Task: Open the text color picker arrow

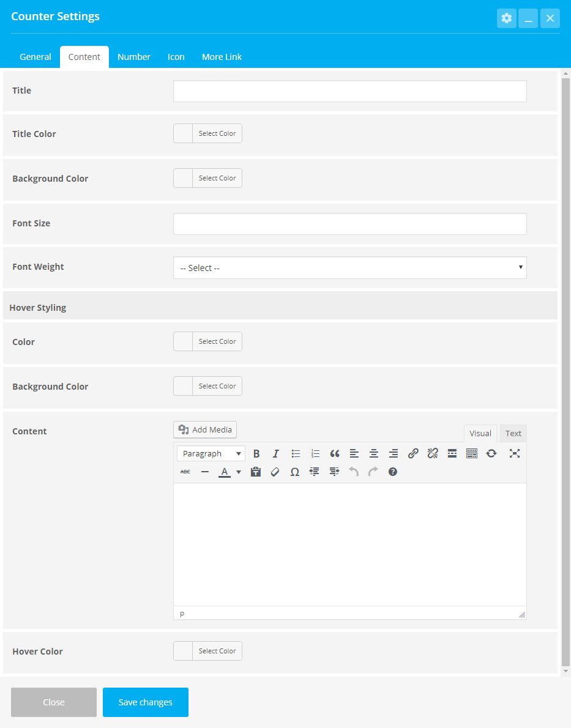Action: point(238,472)
